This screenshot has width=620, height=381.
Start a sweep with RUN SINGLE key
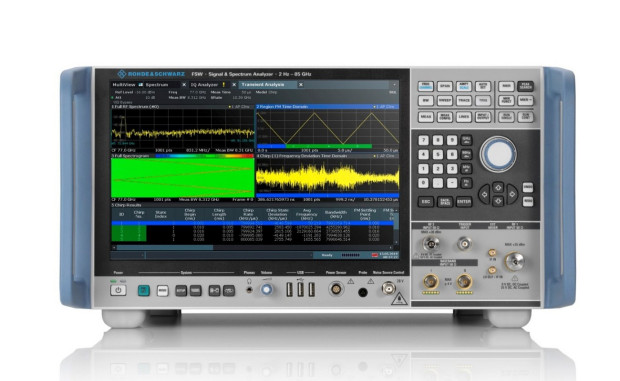click(x=506, y=117)
